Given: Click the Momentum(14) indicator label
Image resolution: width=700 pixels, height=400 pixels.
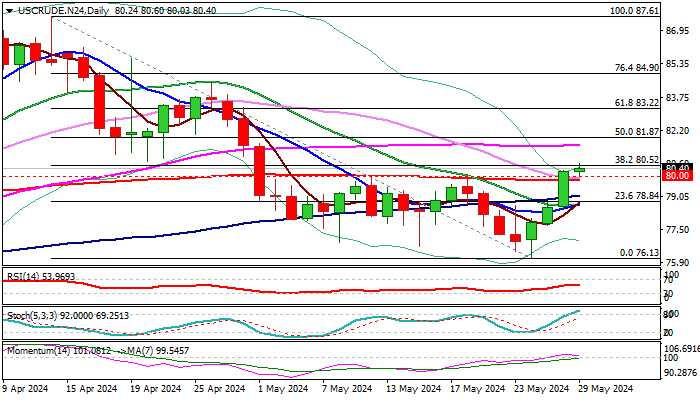Looking at the screenshot, I should point(37,351).
